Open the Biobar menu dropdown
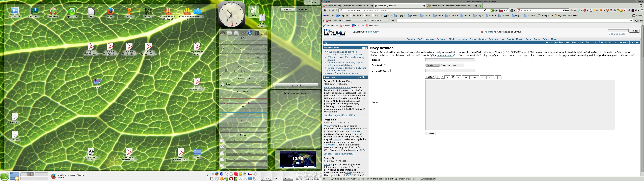644x181 pixels. 327,21
